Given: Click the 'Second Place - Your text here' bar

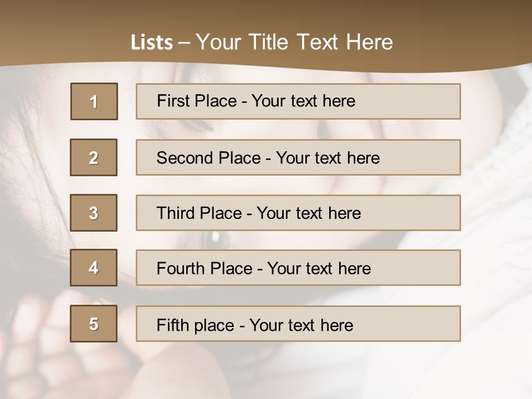Looking at the screenshot, I should coord(298,157).
